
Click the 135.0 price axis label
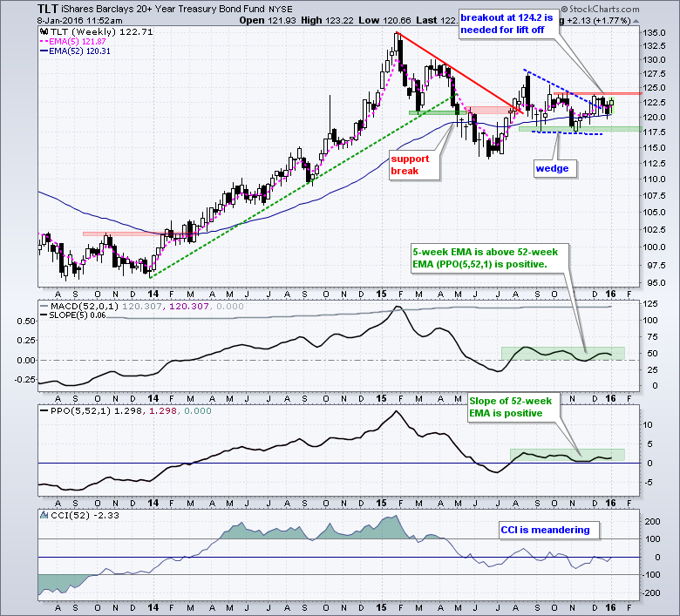[654, 33]
